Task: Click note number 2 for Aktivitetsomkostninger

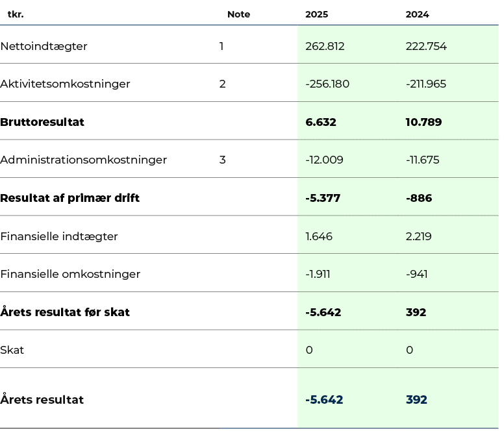Action: pos(222,84)
